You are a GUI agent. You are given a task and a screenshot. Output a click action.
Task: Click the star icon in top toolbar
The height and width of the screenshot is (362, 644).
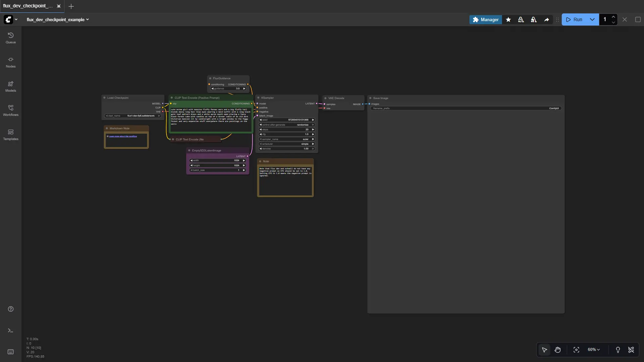[x=508, y=19]
